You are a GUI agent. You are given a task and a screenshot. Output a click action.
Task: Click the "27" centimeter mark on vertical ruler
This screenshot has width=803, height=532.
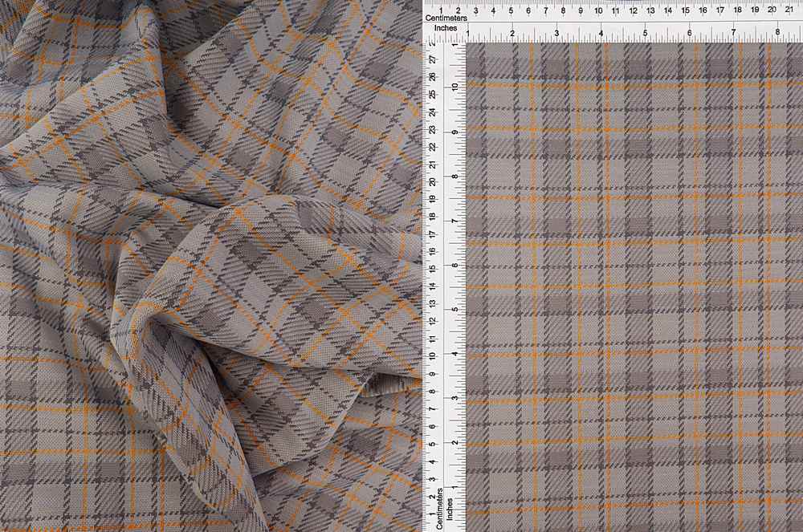[x=434, y=59]
